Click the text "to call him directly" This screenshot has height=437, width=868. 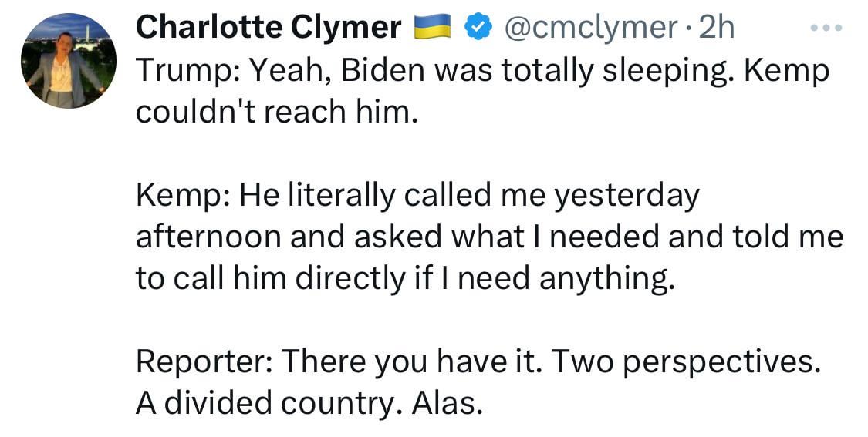(271, 279)
